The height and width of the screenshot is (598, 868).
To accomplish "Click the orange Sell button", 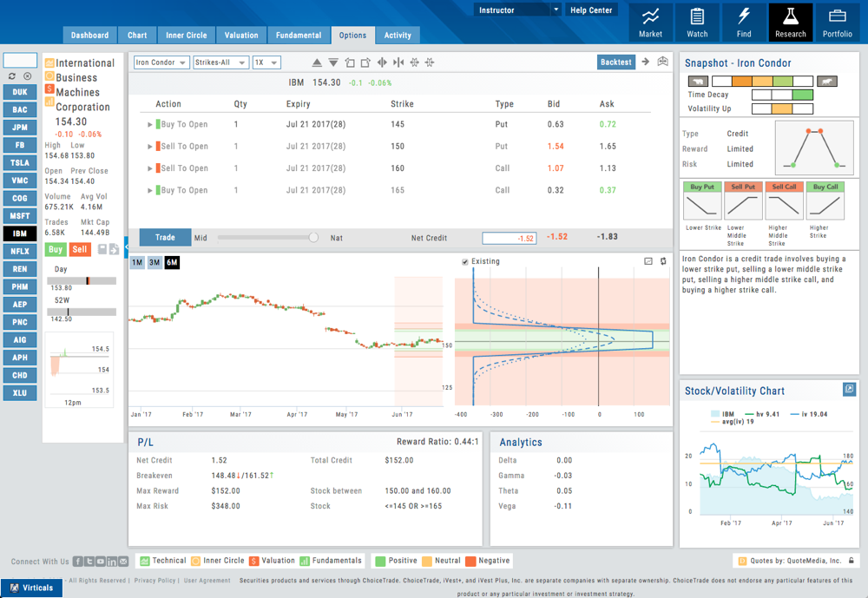I will (x=80, y=249).
